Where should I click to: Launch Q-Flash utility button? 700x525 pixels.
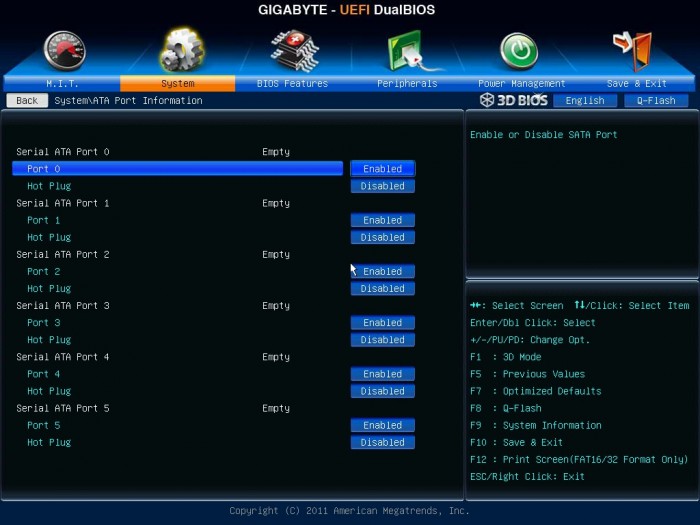point(656,100)
